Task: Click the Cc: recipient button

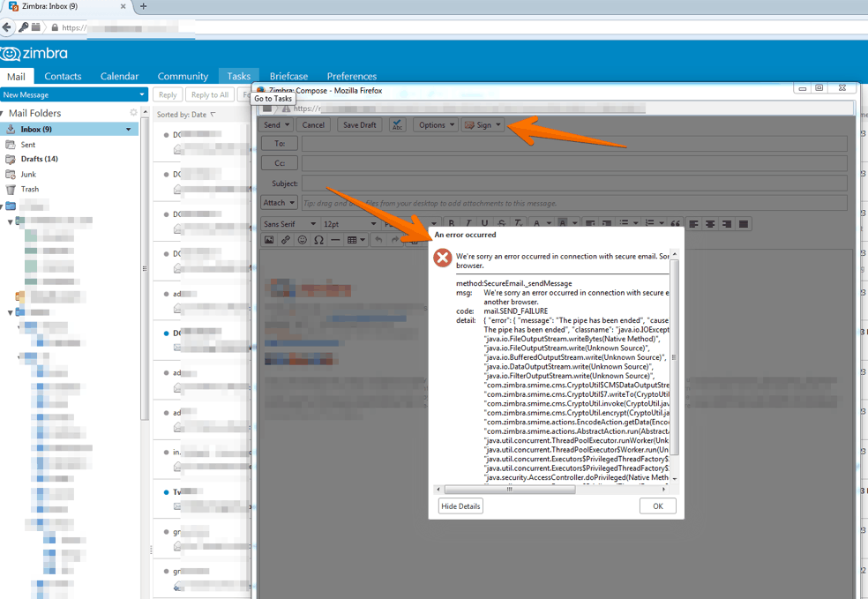Action: coord(280,162)
